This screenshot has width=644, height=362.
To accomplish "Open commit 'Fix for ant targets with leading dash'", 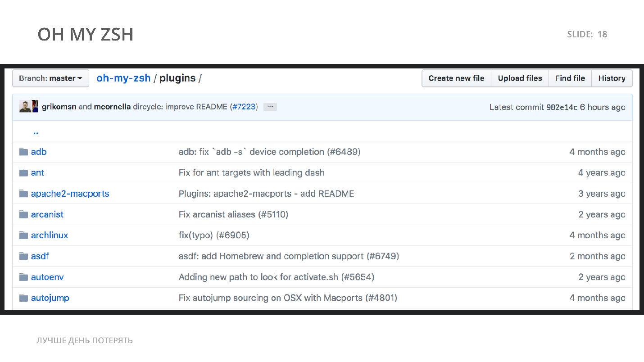I will click(x=251, y=173).
